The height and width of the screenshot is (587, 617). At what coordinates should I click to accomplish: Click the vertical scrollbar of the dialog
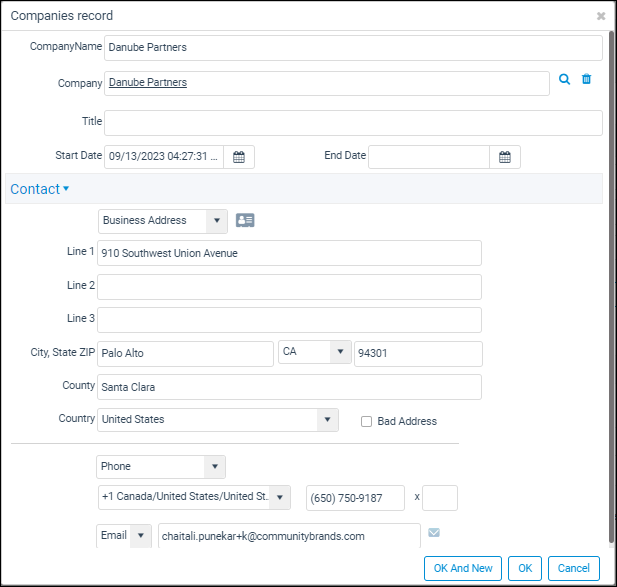(x=611, y=287)
